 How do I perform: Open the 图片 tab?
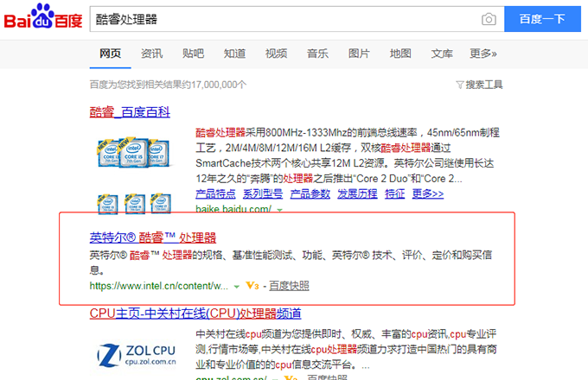tap(359, 54)
